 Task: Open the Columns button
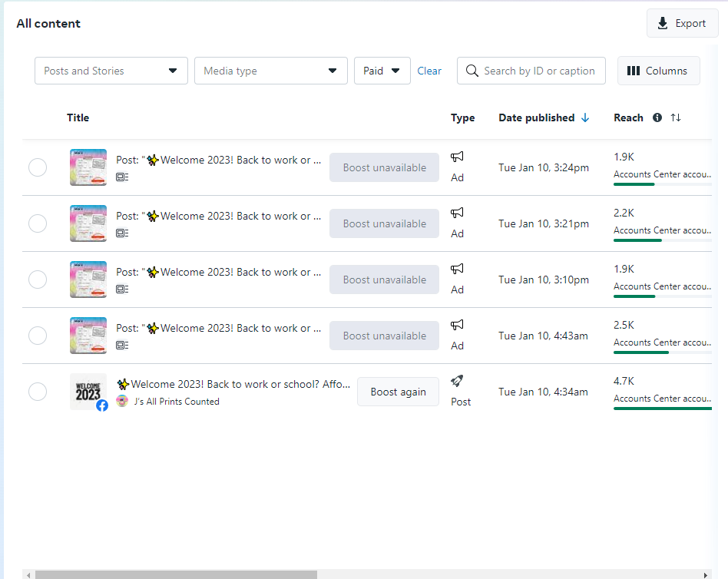(658, 71)
